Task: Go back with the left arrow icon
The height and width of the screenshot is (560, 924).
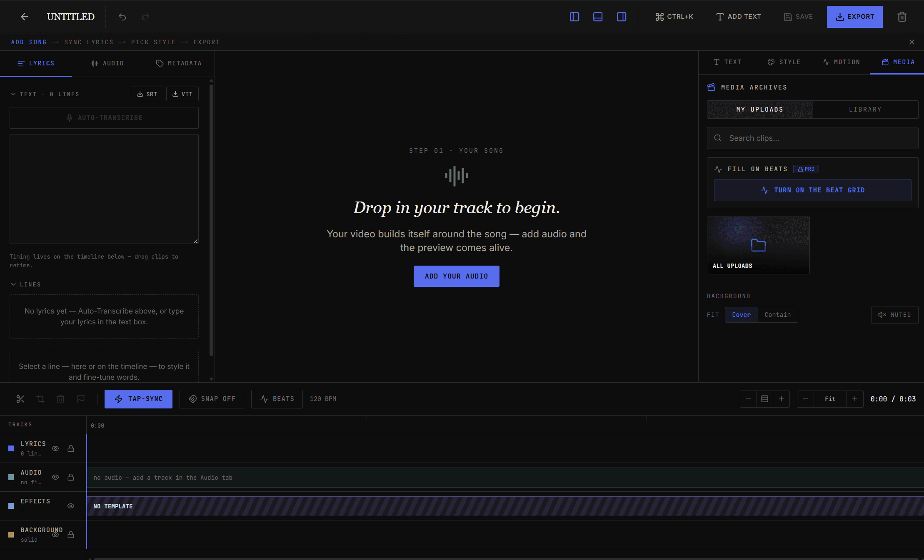Action: [25, 17]
